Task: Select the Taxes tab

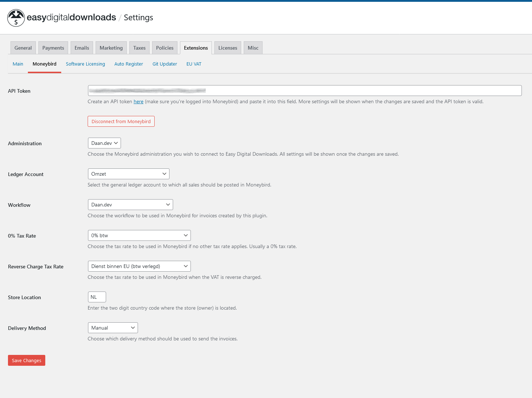Action: [139, 48]
